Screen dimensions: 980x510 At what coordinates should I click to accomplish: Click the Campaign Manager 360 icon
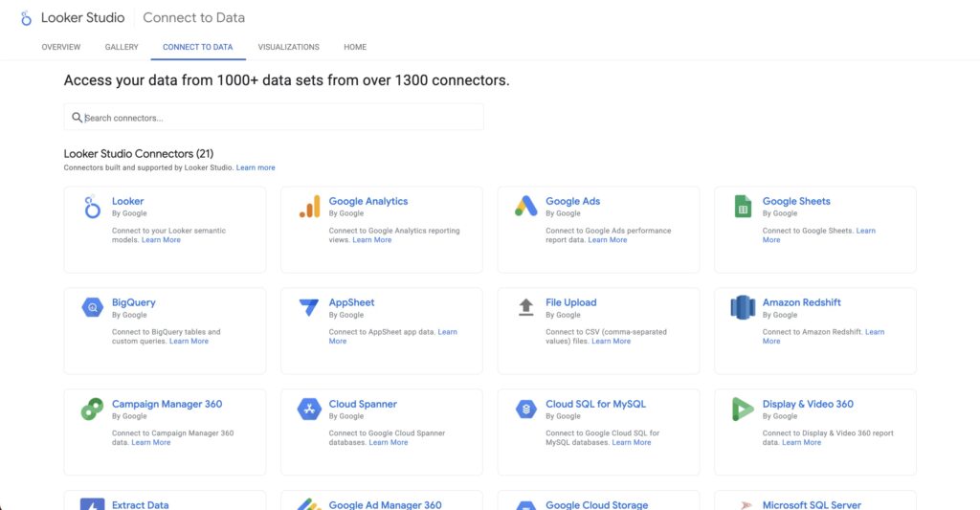click(93, 409)
